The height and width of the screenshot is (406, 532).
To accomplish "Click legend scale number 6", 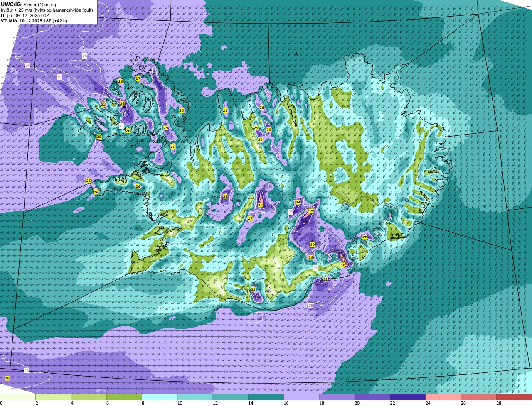I will tap(107, 403).
